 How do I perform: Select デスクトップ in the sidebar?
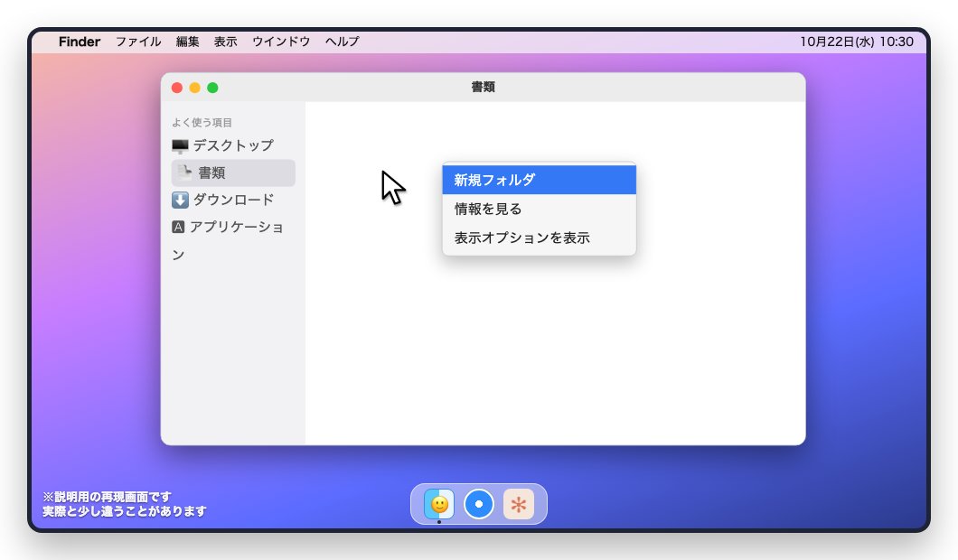233,145
